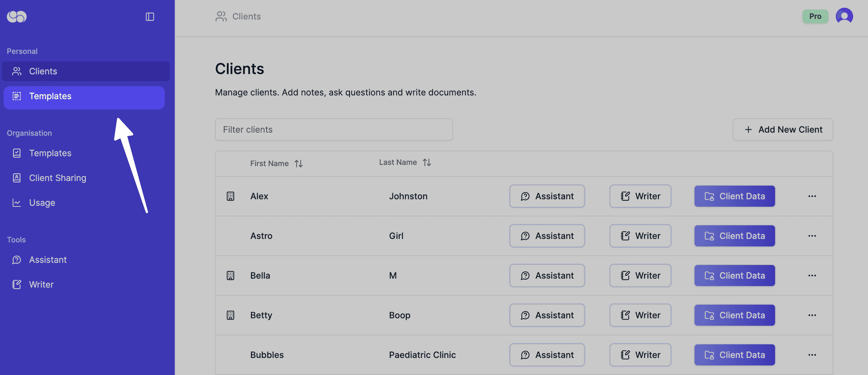Image resolution: width=868 pixels, height=375 pixels.
Task: Open Clients in the Personal section
Action: [86, 71]
